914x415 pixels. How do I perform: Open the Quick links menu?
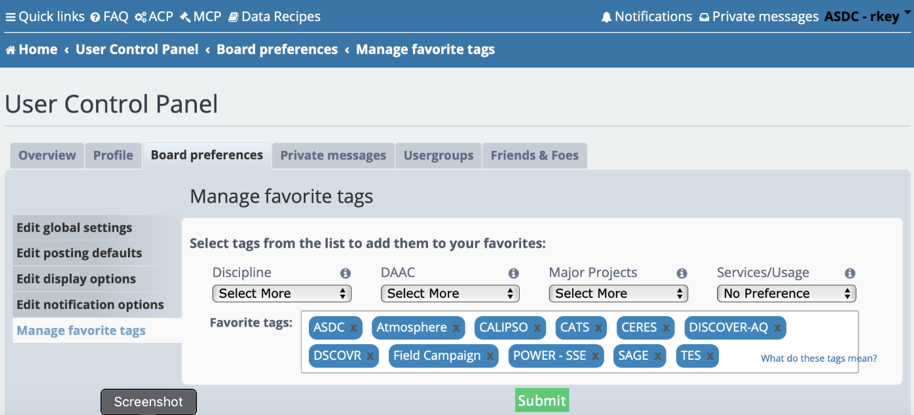pos(45,17)
